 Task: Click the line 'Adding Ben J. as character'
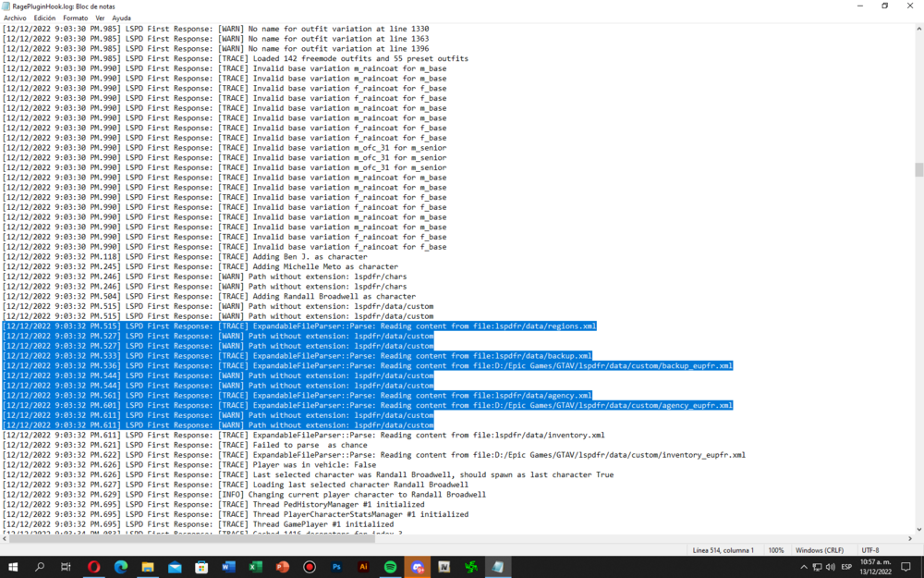(x=185, y=256)
